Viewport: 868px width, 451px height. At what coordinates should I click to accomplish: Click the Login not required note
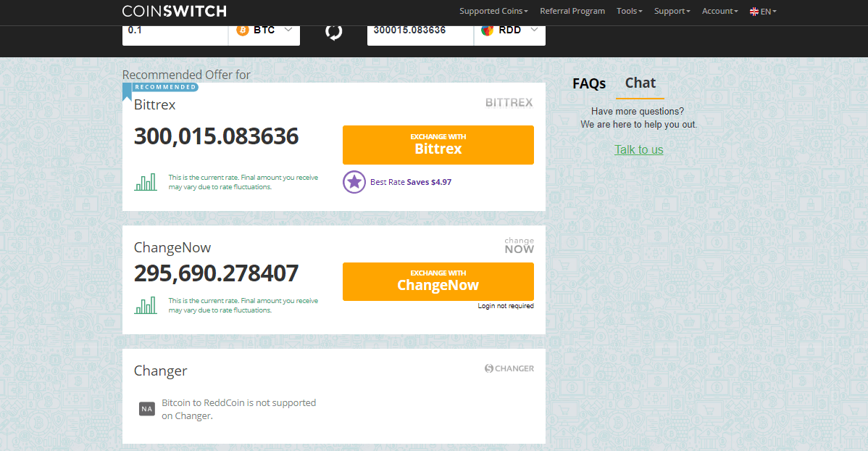(506, 306)
